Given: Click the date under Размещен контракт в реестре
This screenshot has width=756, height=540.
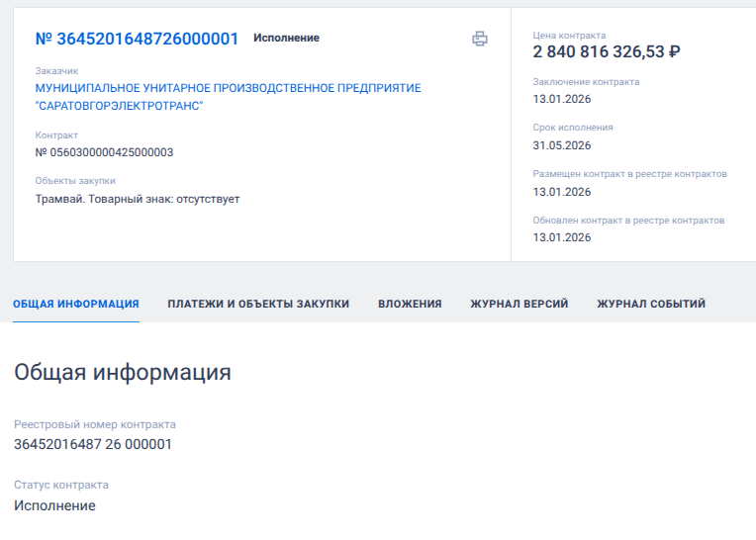Looking at the screenshot, I should click(x=561, y=192).
